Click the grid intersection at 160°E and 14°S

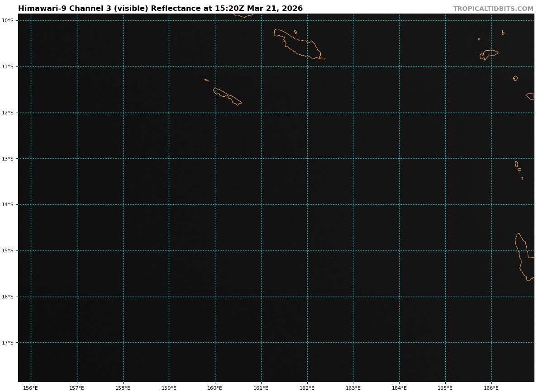click(215, 205)
